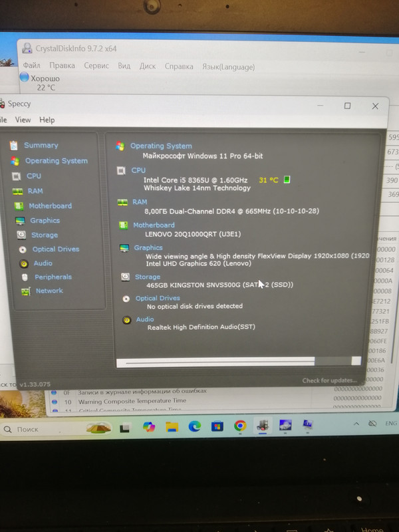Screen dimensions: 399x532
Task: Click the CPU chip icon in sidebar
Action: [16, 176]
